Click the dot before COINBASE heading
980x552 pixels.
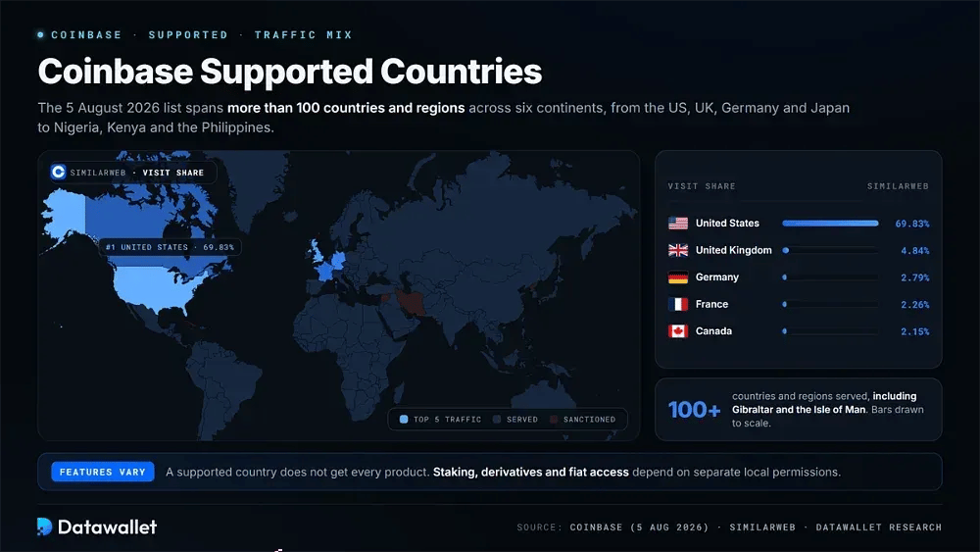pyautogui.click(x=40, y=35)
